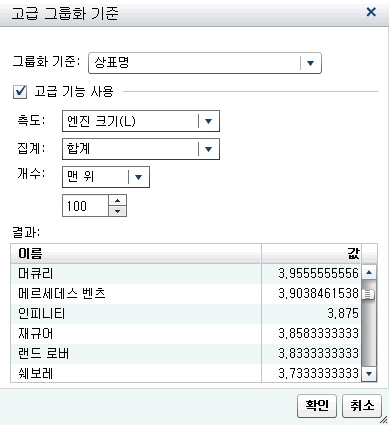Click the results list scrollbar thumb

tap(369, 294)
